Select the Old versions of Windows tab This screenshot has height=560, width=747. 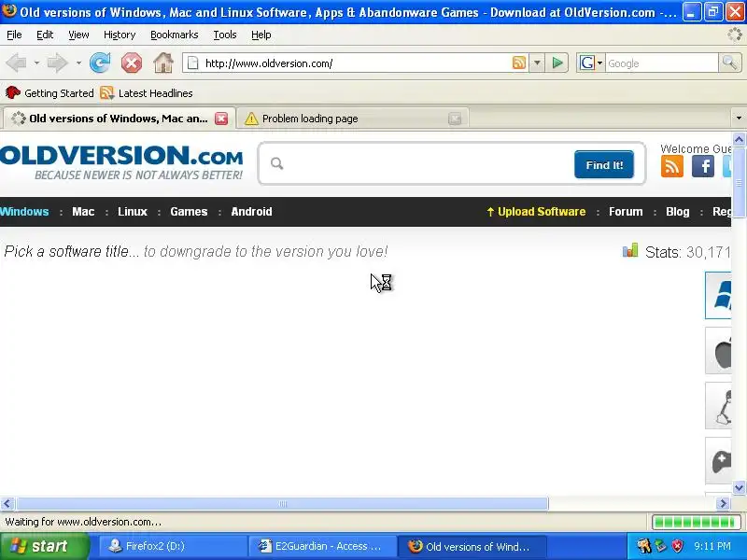pos(120,119)
